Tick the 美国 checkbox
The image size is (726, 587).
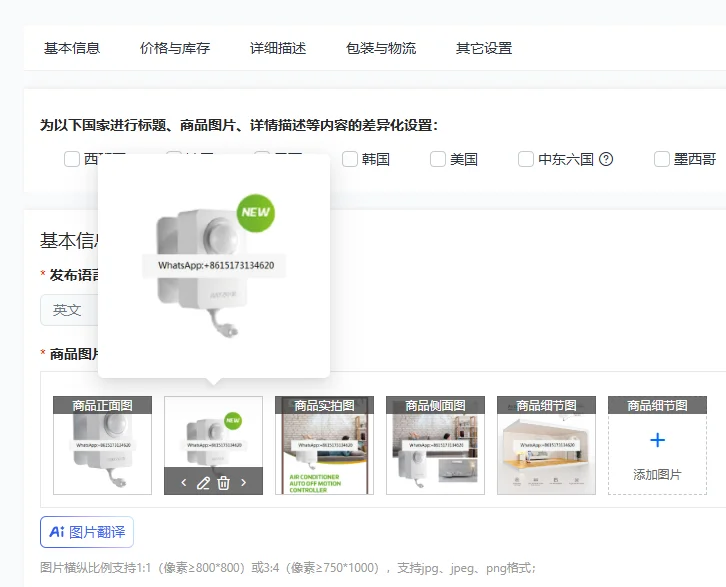tap(438, 159)
